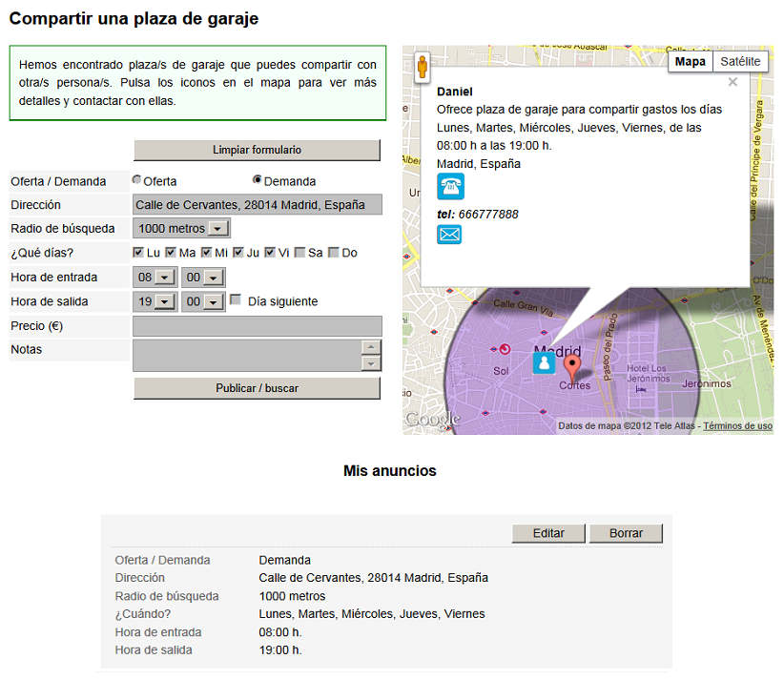Enable the Día siguiente checkbox
Viewport: 784px width, 680px height.
(236, 300)
